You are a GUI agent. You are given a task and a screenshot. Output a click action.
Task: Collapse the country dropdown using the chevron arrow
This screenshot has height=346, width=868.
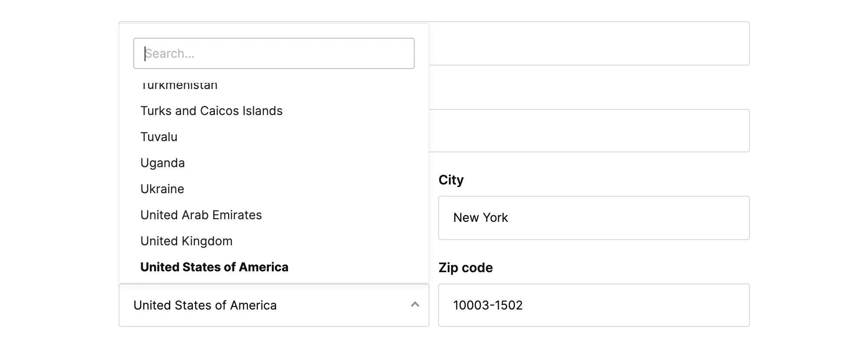[415, 305]
